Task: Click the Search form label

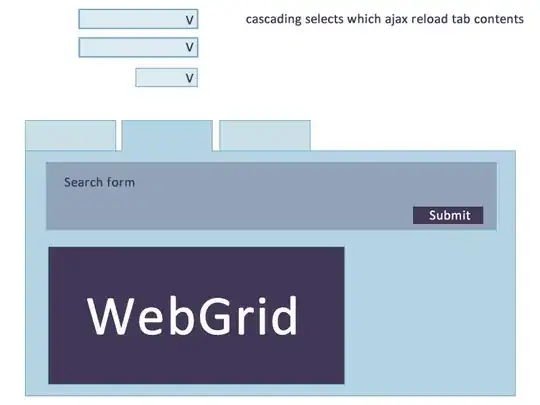Action: point(100,182)
